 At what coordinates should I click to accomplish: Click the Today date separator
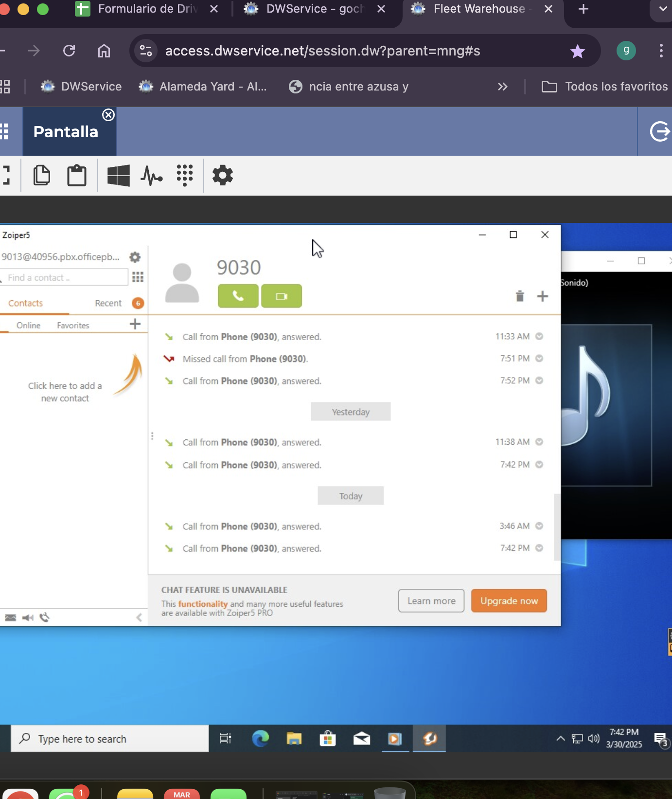[x=351, y=496]
